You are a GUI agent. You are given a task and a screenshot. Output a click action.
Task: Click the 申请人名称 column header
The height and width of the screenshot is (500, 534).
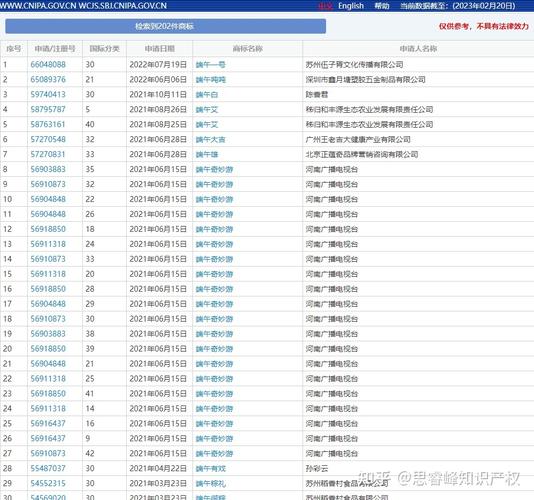tap(418, 49)
